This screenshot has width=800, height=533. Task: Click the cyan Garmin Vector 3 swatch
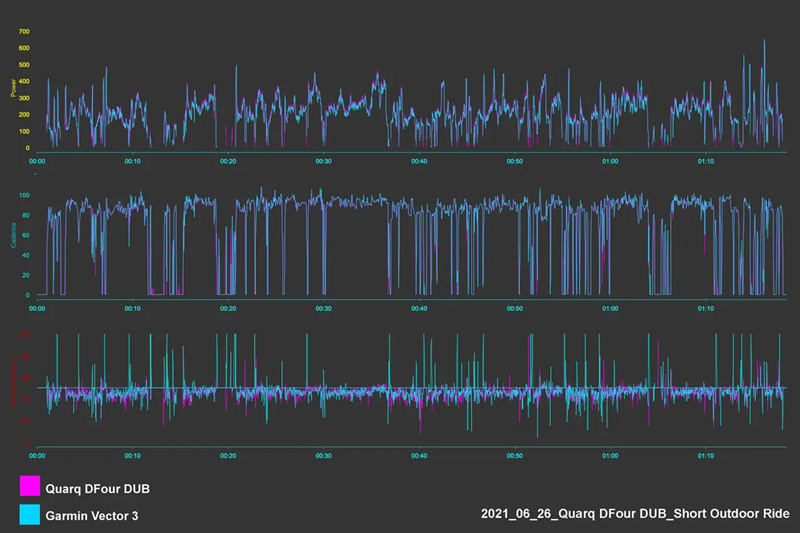pos(29,514)
